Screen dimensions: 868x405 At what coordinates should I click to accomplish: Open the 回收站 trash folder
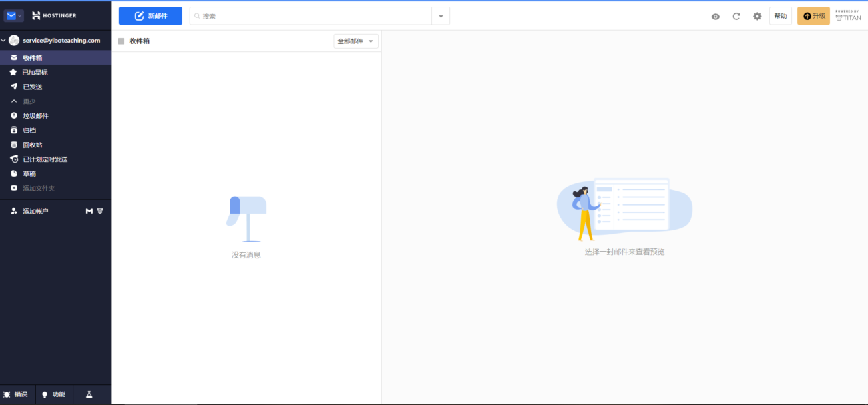coord(32,145)
